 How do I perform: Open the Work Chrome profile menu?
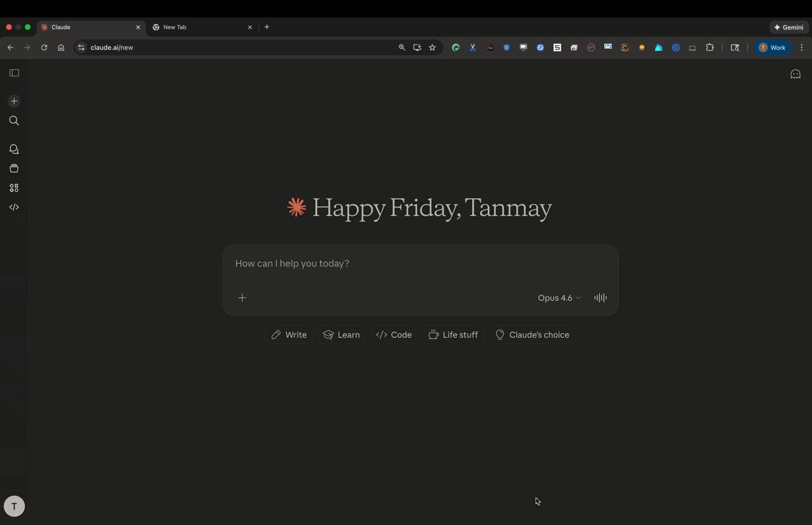point(772,48)
